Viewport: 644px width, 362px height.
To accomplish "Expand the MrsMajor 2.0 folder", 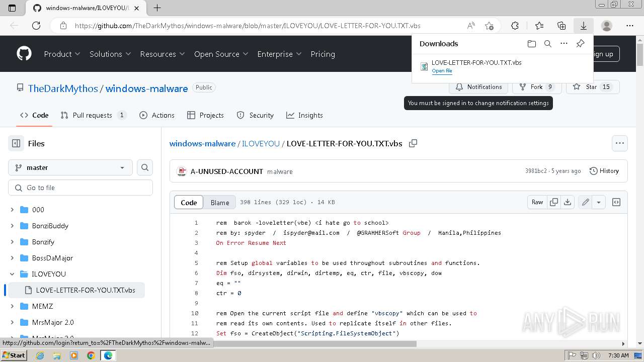I will 12,322.
